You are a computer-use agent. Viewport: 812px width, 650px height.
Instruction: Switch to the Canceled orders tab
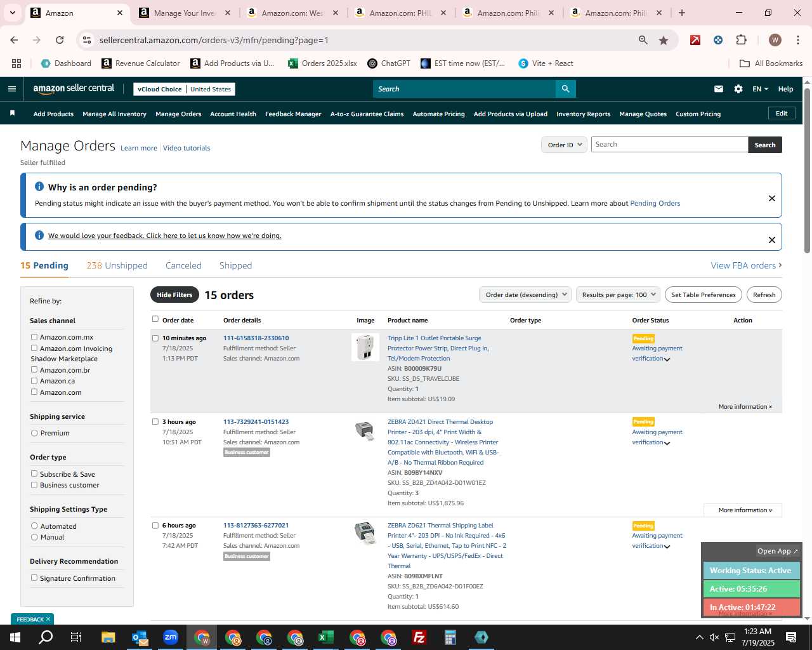pyautogui.click(x=183, y=265)
